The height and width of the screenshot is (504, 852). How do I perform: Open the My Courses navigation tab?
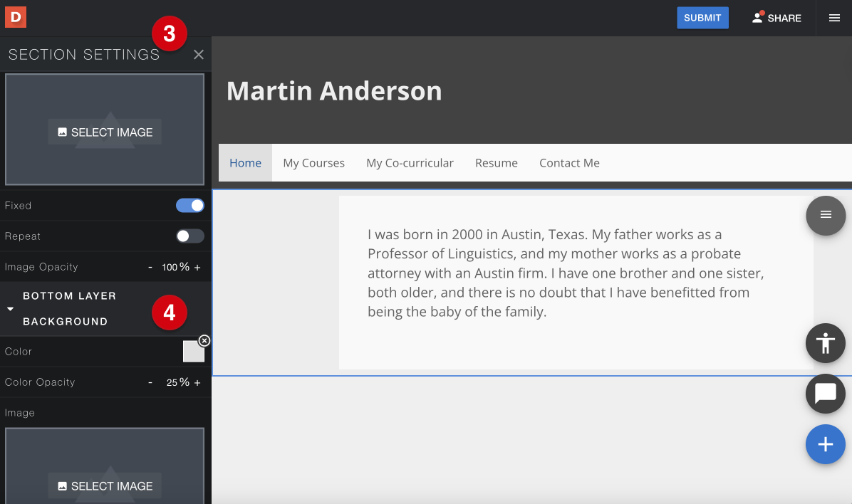pyautogui.click(x=313, y=163)
